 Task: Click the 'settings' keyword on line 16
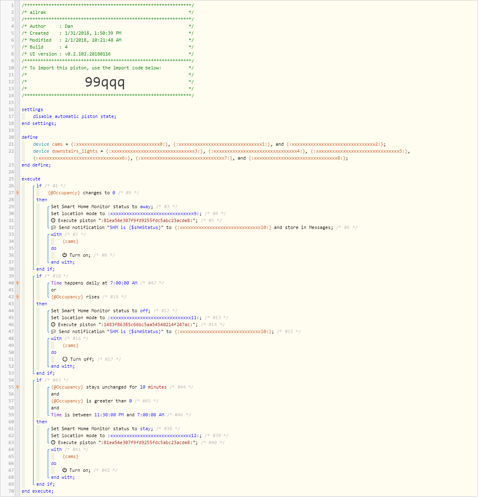click(32, 110)
